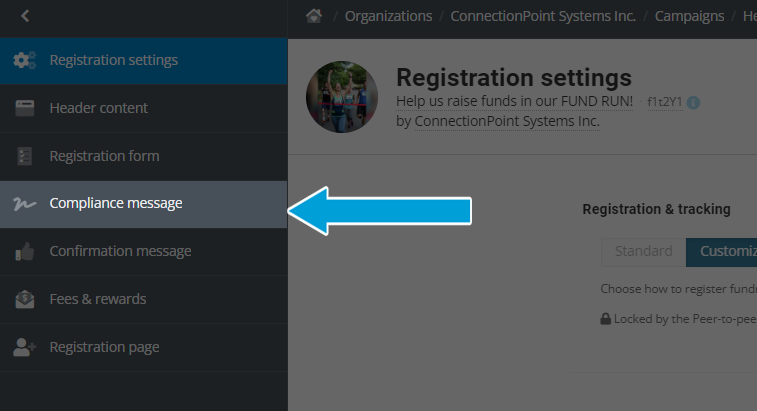Click ConnectionPoint Systems Inc. breadcrumb link
Viewport: 757px width, 411px height.
coord(543,16)
